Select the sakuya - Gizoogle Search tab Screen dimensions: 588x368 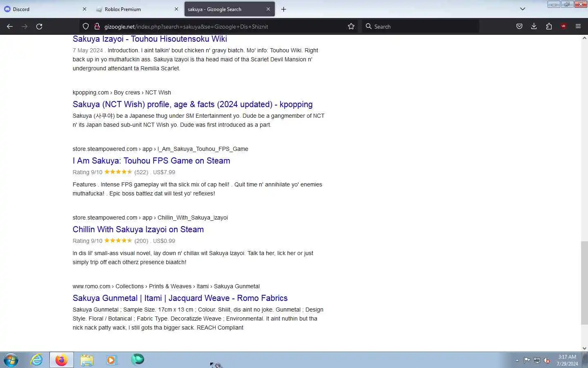coord(229,9)
